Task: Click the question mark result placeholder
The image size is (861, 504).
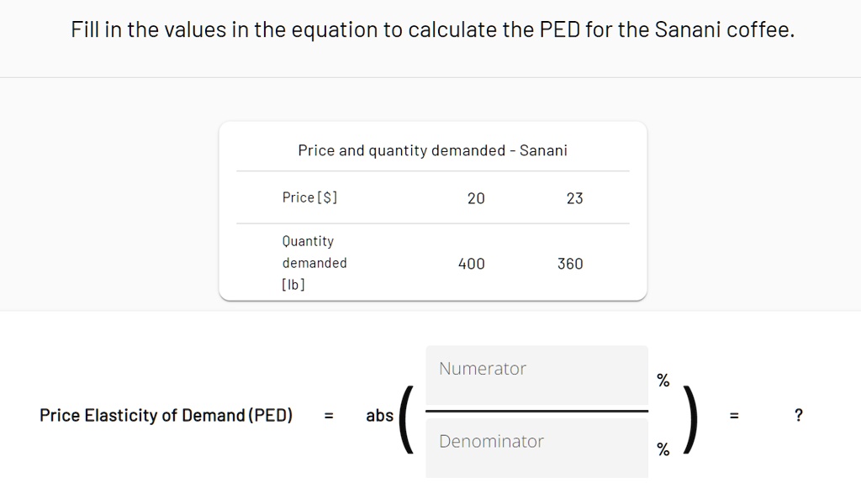Action: tap(798, 414)
